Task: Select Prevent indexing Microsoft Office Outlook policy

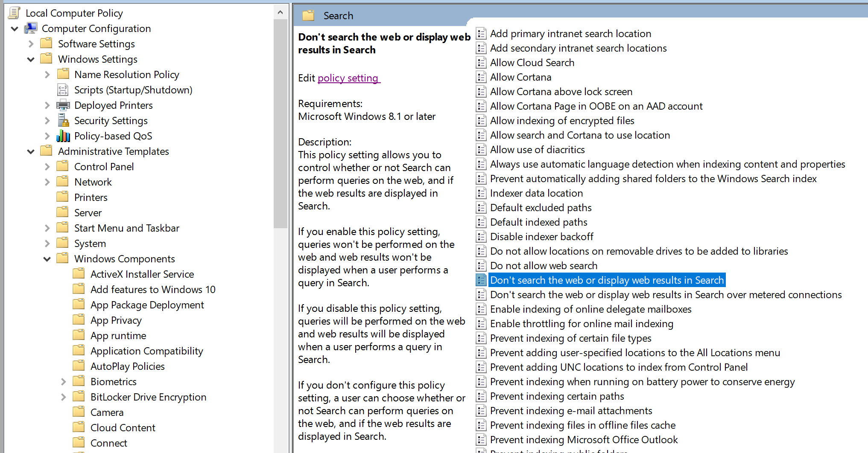Action: click(x=584, y=440)
